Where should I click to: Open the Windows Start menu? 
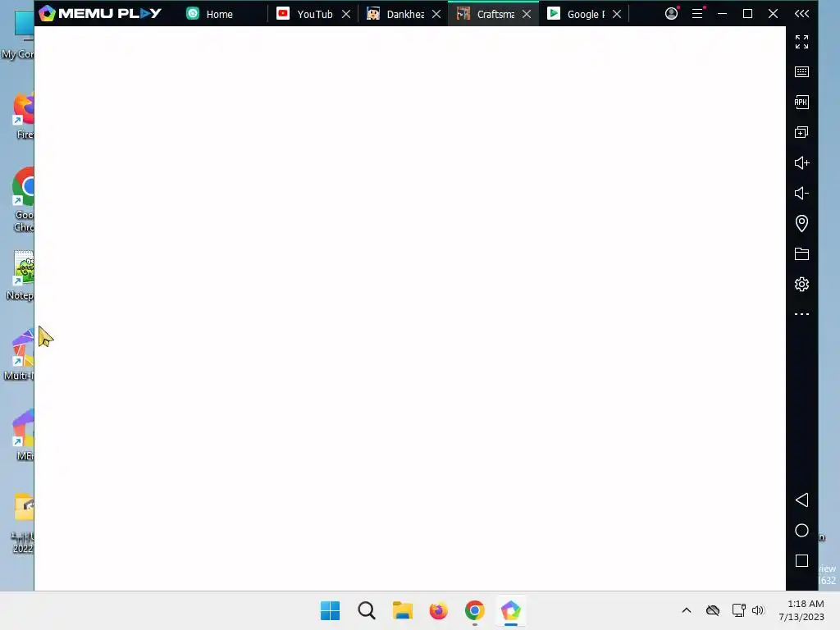point(330,610)
